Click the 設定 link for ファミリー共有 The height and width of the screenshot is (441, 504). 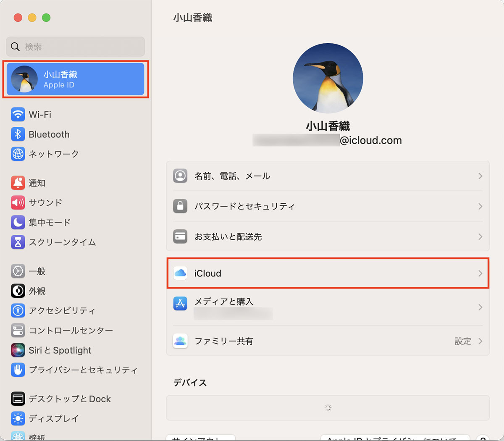[x=463, y=341]
